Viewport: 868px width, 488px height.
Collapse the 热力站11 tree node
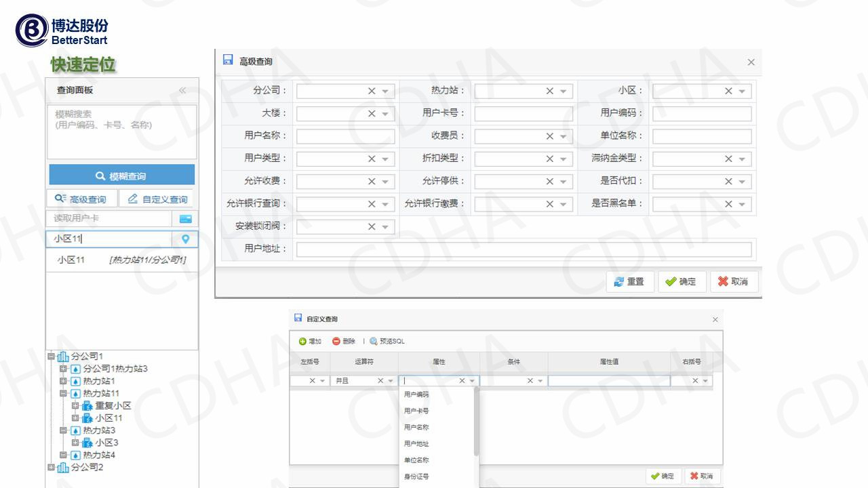[x=63, y=393]
